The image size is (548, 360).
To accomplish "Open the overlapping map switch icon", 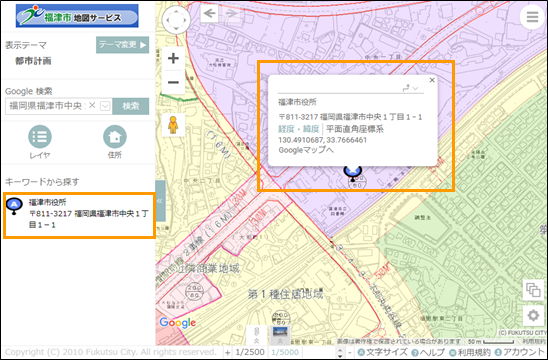I will (533, 290).
